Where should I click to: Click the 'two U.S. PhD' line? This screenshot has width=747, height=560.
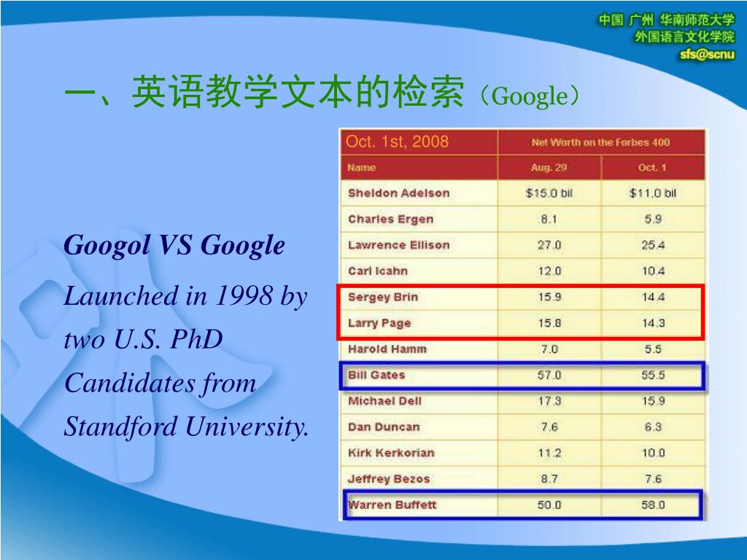tap(144, 339)
